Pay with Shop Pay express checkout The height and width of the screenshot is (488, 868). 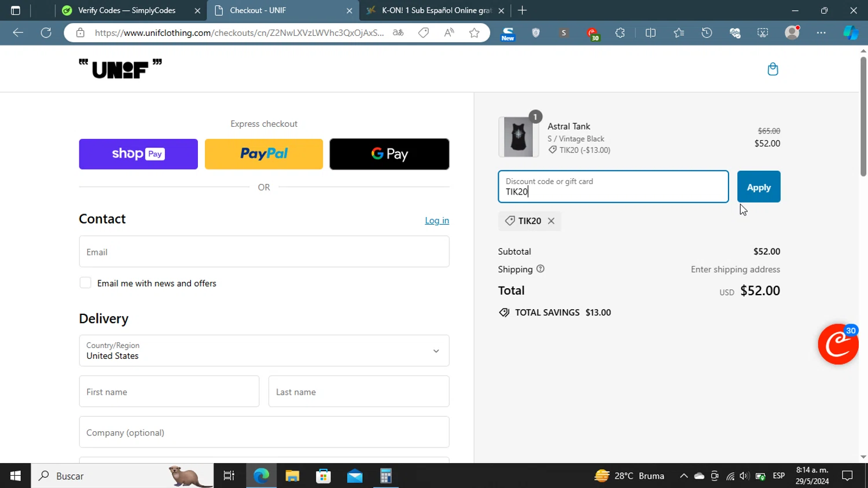pos(138,154)
